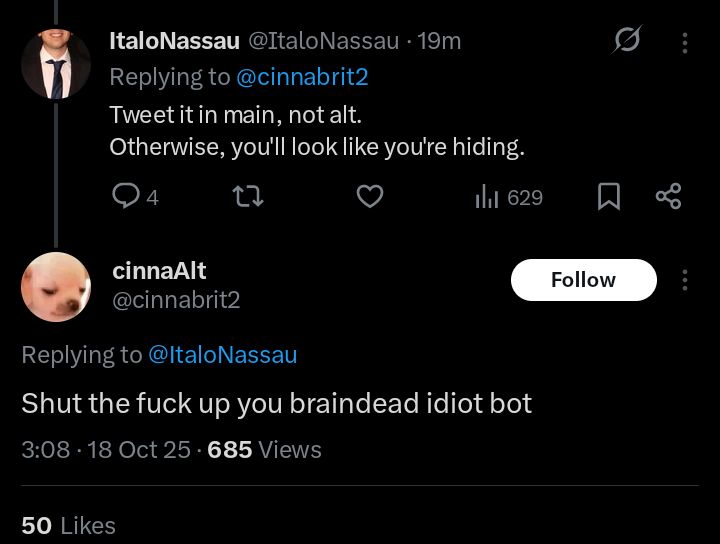
Task: Share ItaloNassau's tweet
Action: pos(668,197)
